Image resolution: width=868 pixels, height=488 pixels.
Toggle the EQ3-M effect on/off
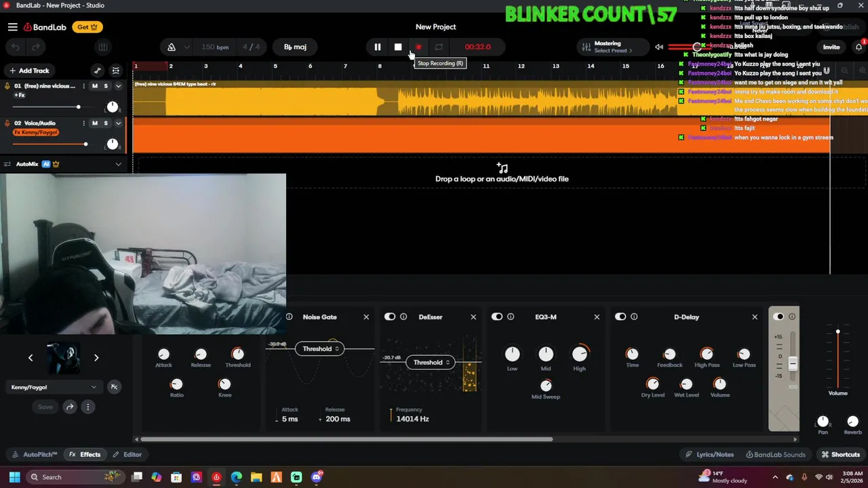pyautogui.click(x=497, y=317)
